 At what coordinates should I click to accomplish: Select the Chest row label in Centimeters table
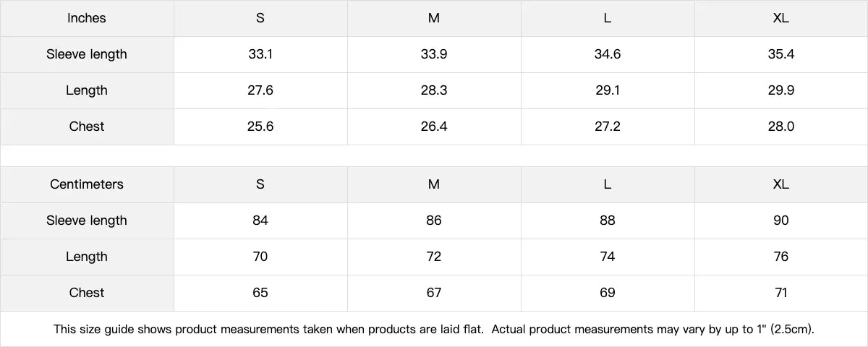click(87, 293)
